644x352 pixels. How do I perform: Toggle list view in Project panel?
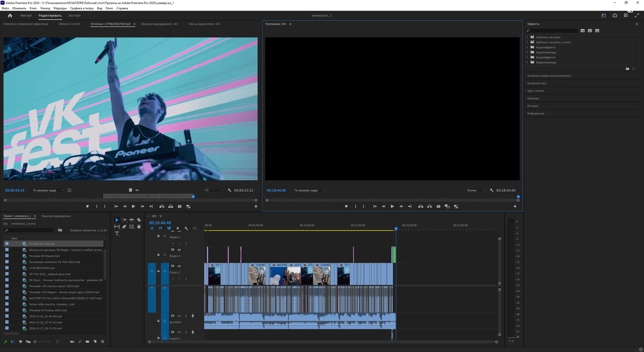pyautogui.click(x=13, y=341)
